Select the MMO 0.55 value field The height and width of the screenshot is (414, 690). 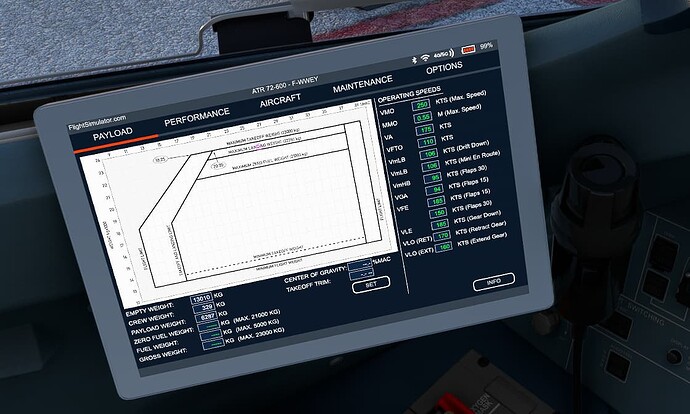(x=423, y=117)
